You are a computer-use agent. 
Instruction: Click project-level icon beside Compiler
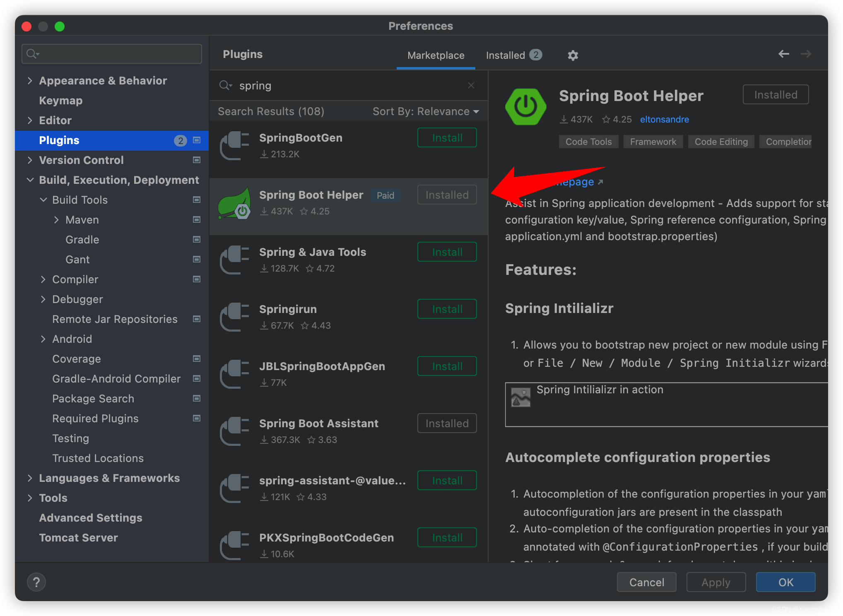pos(197,279)
